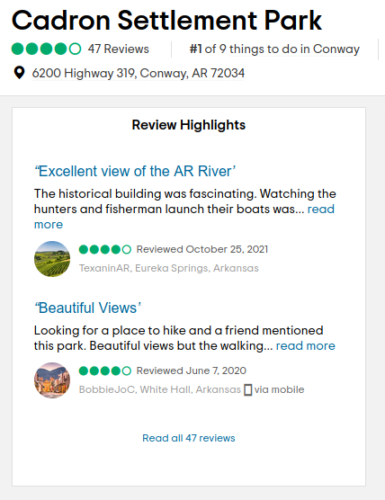Image resolution: width=385 pixels, height=500 pixels.
Task: Click the overall green rating bubbles
Action: coord(46,49)
